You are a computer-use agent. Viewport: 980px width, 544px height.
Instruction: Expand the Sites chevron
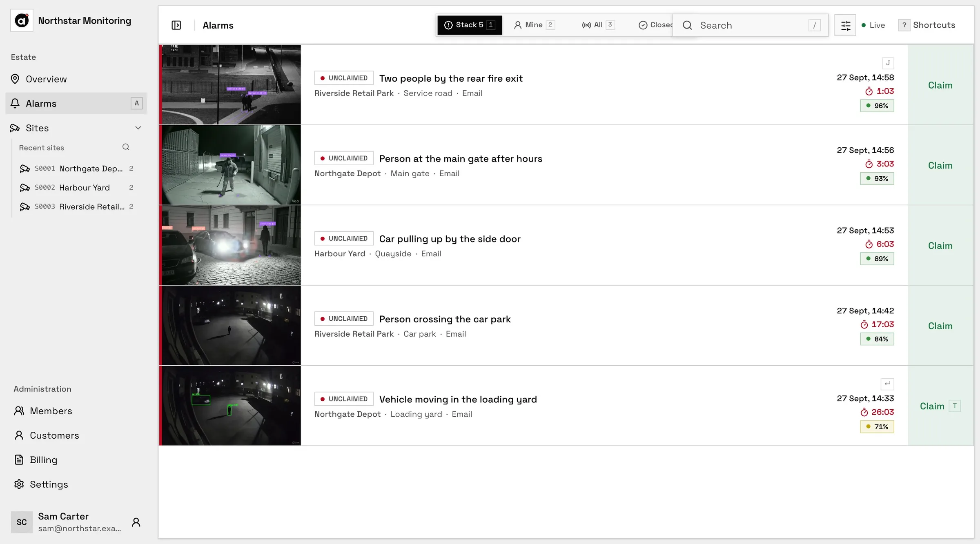[138, 128]
